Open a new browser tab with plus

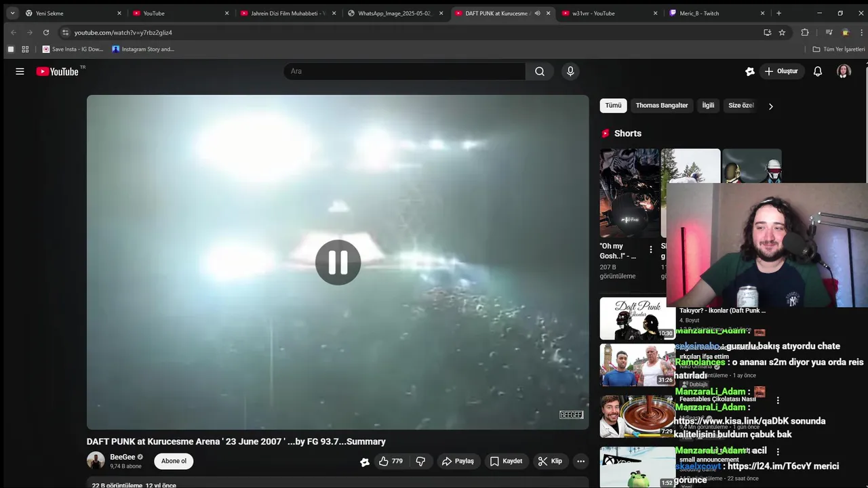pos(778,13)
